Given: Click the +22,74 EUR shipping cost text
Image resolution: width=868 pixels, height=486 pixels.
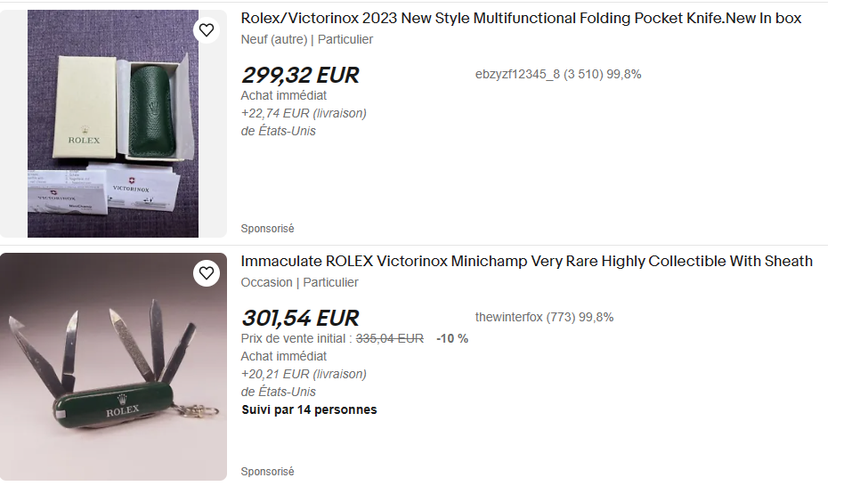Looking at the screenshot, I should point(304,113).
